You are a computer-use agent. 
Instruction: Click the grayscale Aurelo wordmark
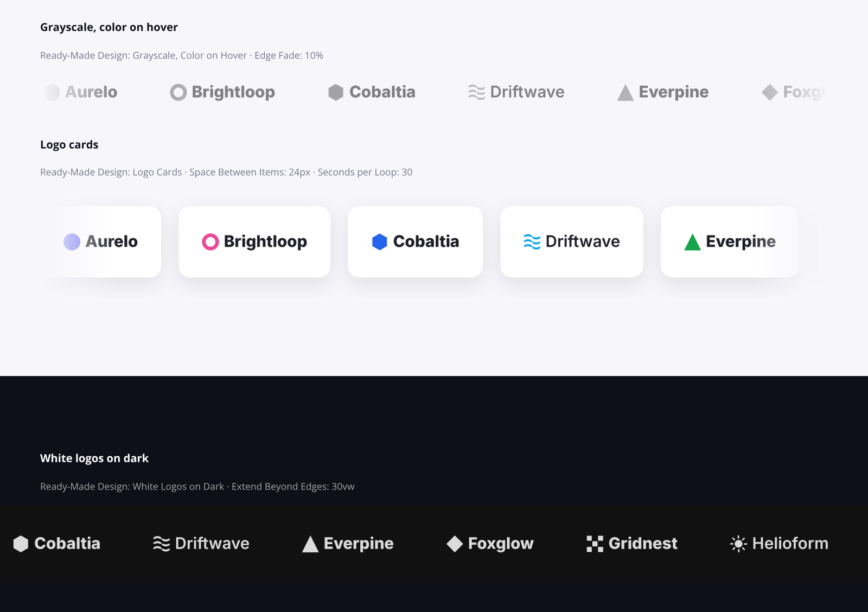pyautogui.click(x=91, y=92)
